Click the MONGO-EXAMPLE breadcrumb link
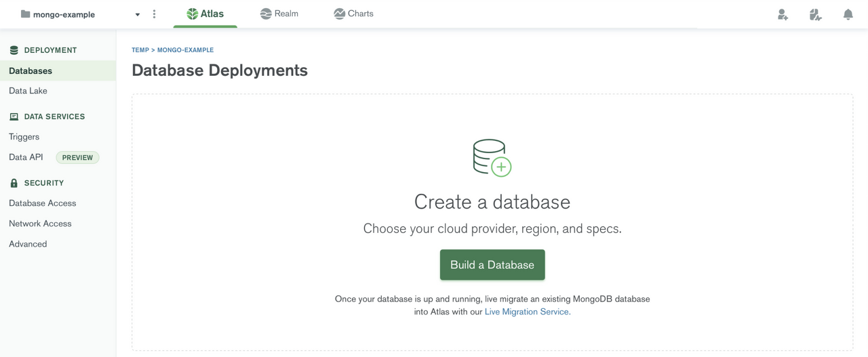 [x=185, y=50]
